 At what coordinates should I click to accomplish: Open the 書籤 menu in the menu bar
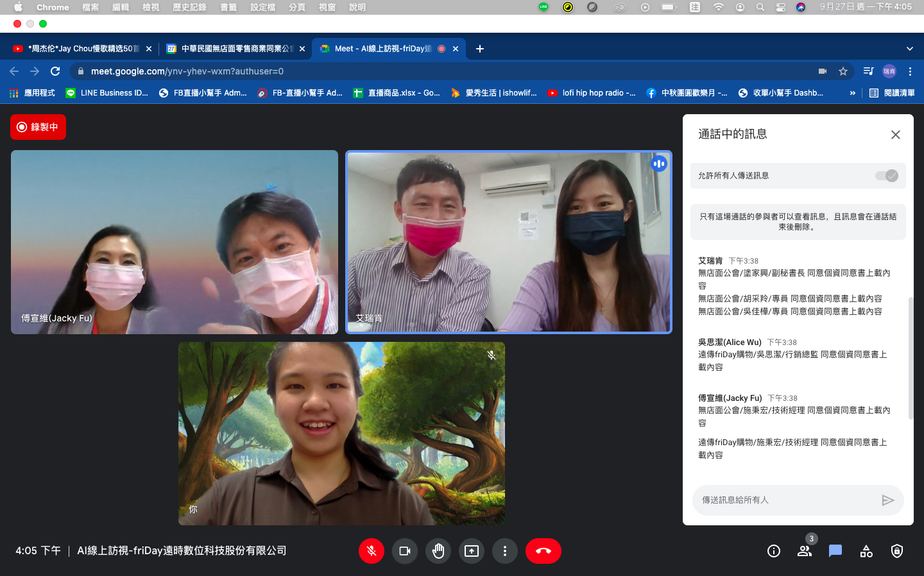click(x=228, y=7)
